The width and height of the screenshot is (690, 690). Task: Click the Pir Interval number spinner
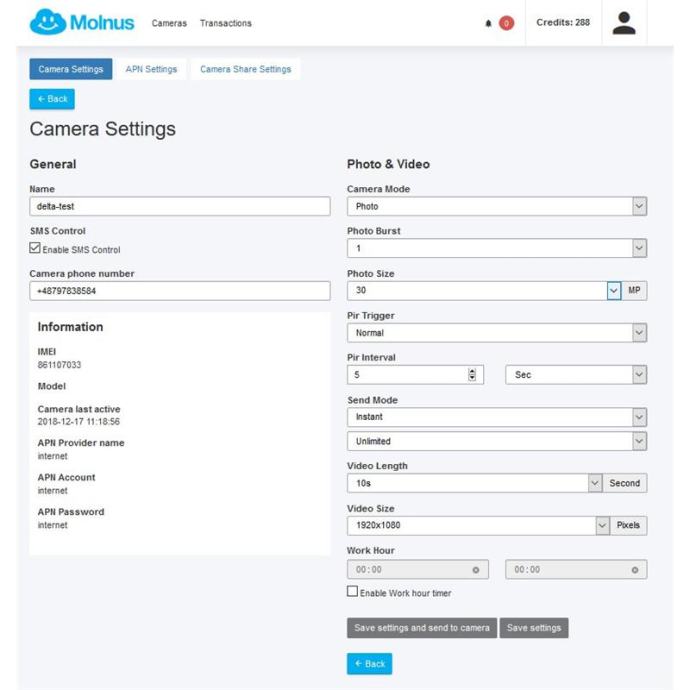tap(472, 375)
